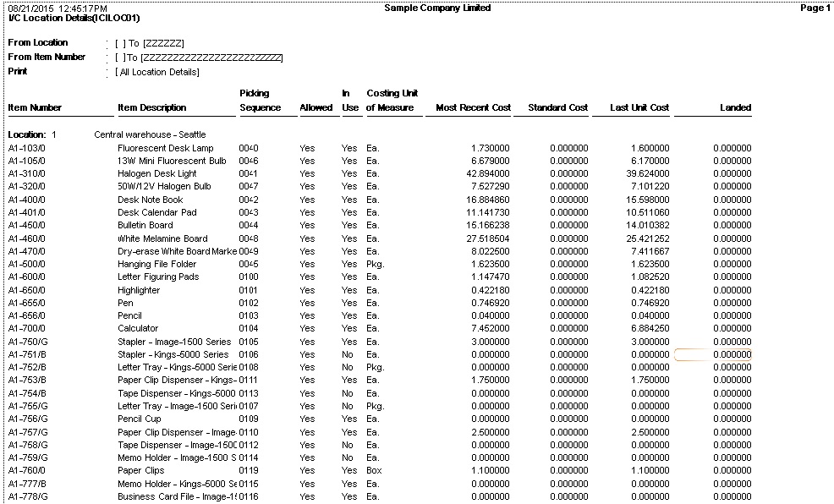Select the Calculator item description
This screenshot has height=504, width=834.
coord(138,329)
